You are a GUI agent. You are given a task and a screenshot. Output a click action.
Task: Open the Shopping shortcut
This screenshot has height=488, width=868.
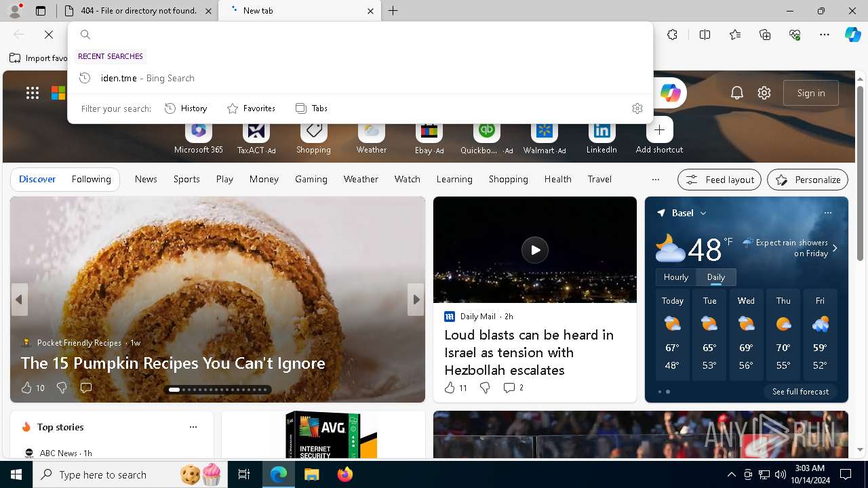click(313, 138)
